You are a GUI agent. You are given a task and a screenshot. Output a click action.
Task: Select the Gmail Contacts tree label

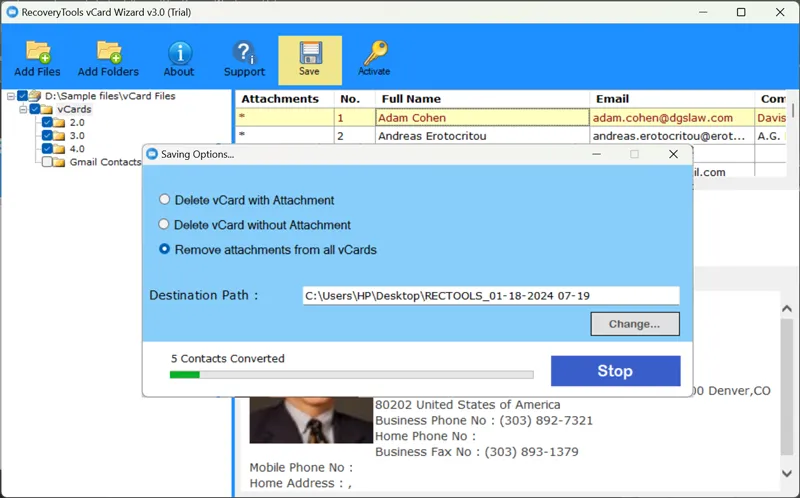105,162
